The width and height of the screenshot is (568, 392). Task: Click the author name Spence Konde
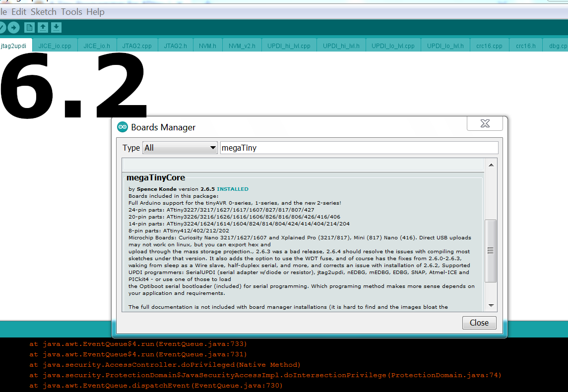[x=156, y=189]
